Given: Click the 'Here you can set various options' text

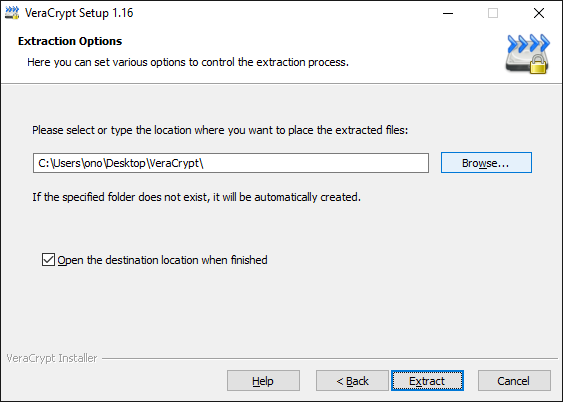Looking at the screenshot, I should click(x=188, y=62).
